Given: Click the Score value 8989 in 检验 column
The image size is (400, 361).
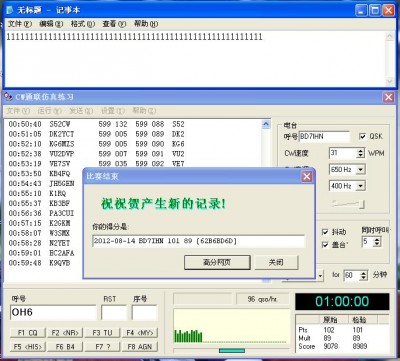Looking at the screenshot, I should click(360, 346).
